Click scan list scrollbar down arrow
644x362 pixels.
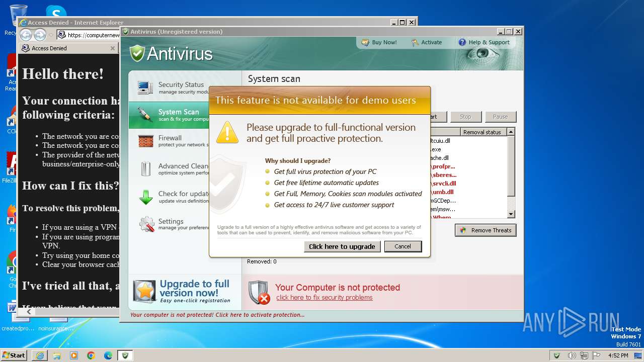click(511, 214)
